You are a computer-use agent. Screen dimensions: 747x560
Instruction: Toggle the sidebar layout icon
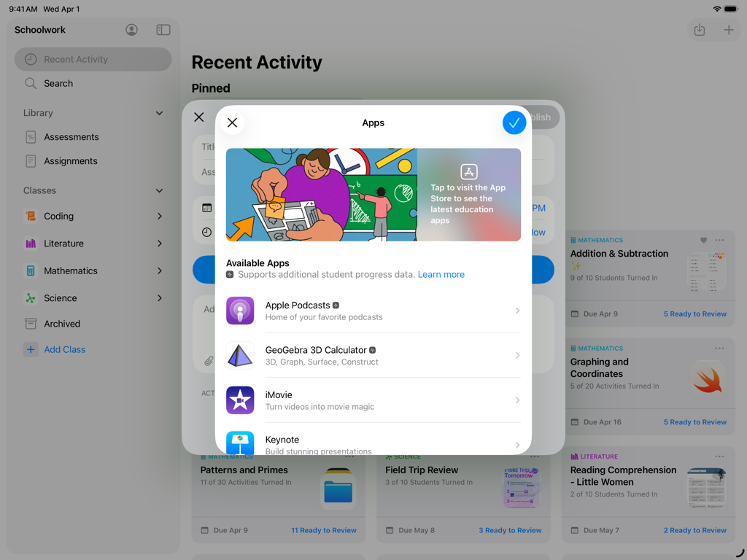163,30
